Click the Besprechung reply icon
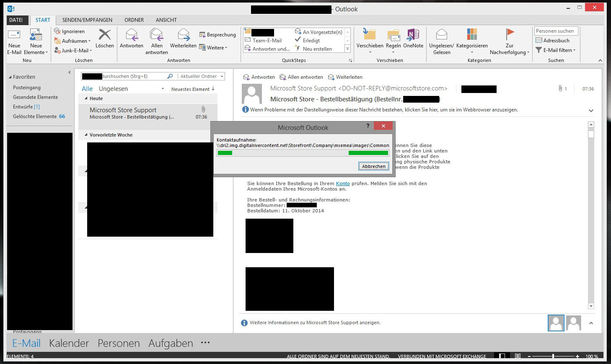Screen dimensions: 611x364 (x=202, y=35)
